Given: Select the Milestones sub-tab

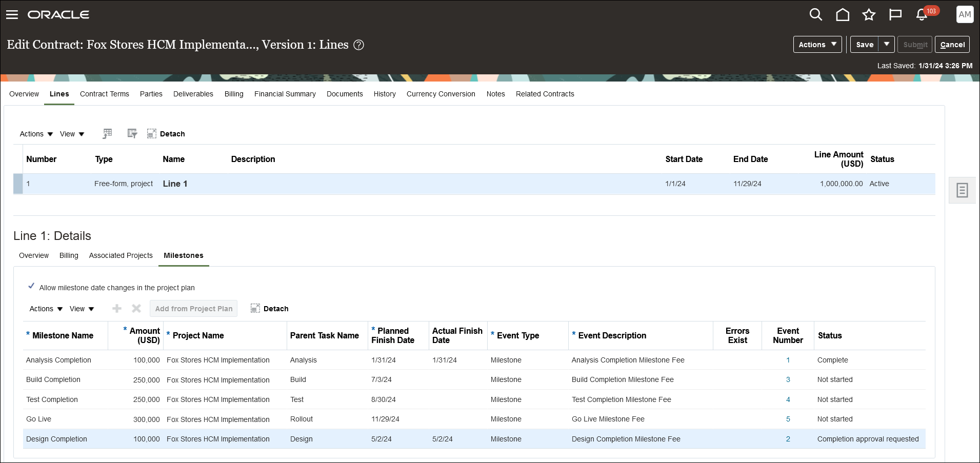Looking at the screenshot, I should click(x=184, y=255).
